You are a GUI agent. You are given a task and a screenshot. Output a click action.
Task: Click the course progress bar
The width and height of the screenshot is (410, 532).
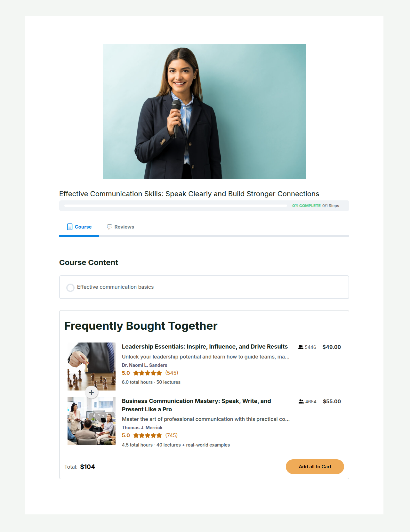(x=176, y=206)
